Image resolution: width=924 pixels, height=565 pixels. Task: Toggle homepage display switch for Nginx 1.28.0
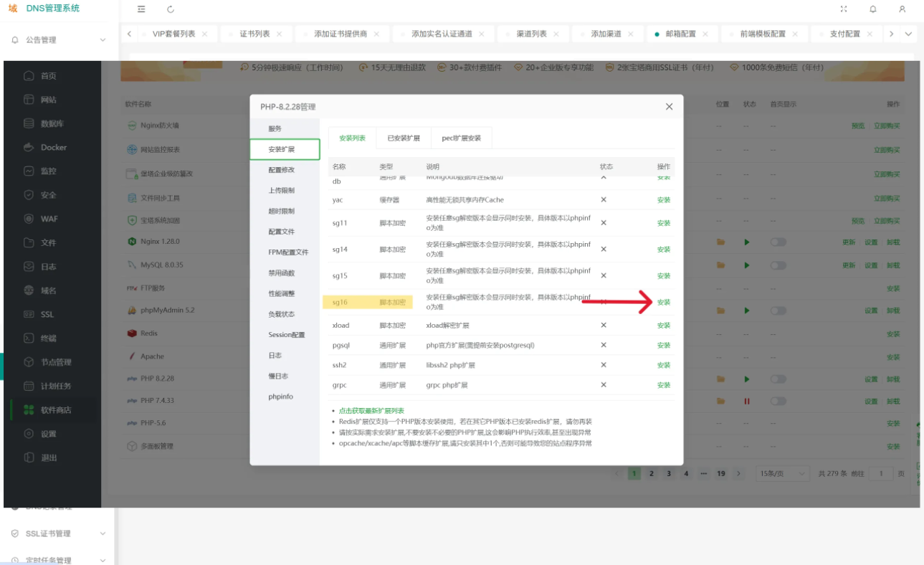tap(778, 242)
